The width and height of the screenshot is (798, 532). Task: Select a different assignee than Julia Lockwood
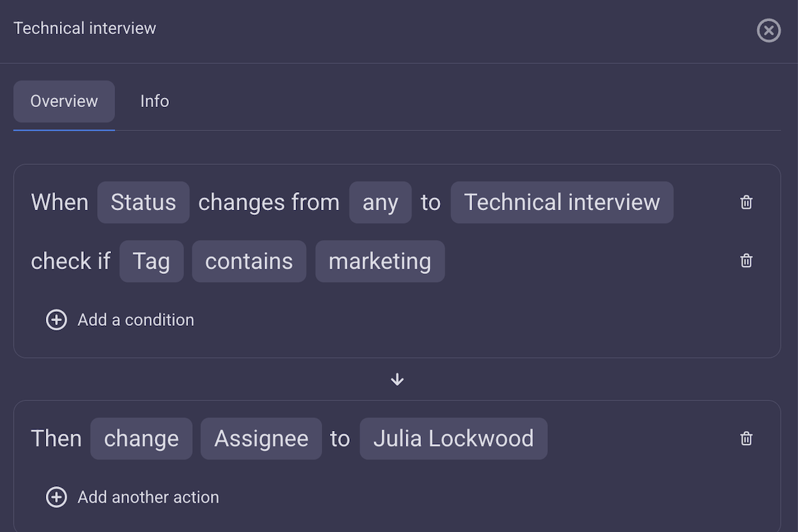coord(454,438)
